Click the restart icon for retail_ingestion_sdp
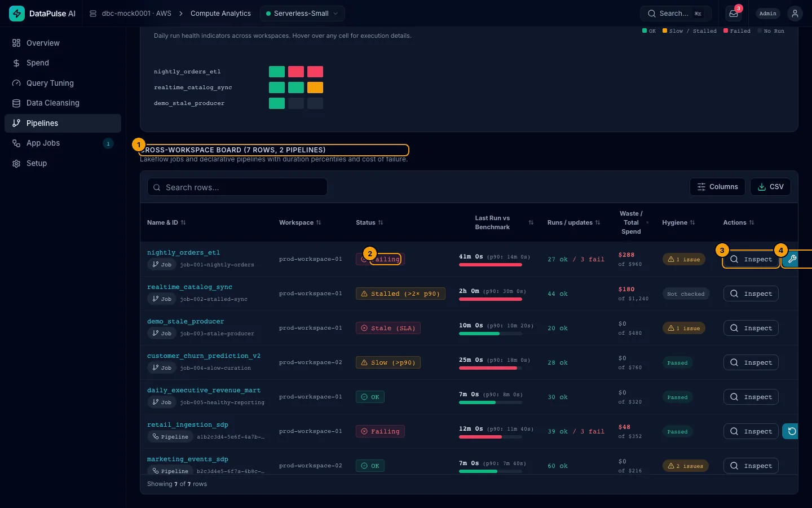Image resolution: width=812 pixels, height=508 pixels. pyautogui.click(x=792, y=431)
